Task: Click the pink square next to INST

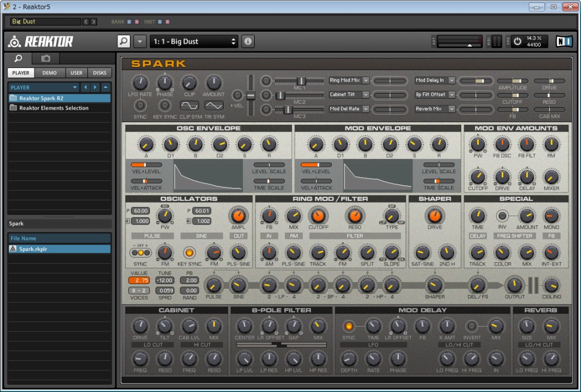Action: 167,22
